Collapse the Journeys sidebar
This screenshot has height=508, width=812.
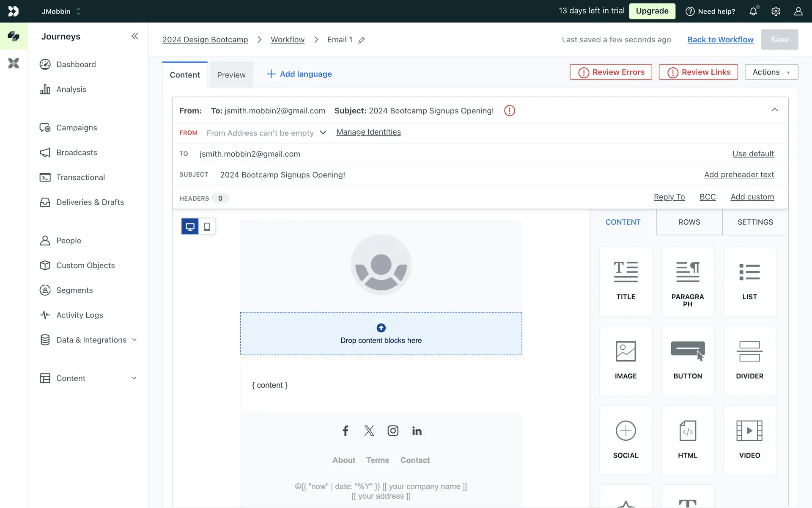(x=134, y=36)
